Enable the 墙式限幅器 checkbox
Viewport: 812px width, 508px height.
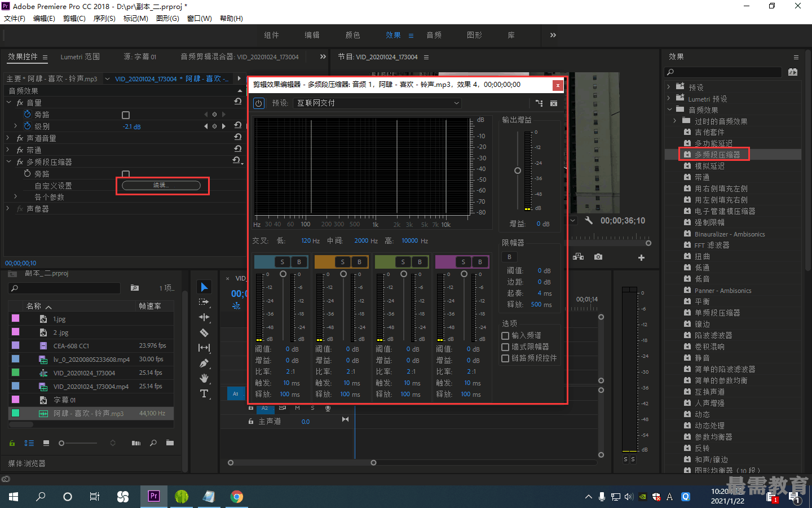coord(505,347)
